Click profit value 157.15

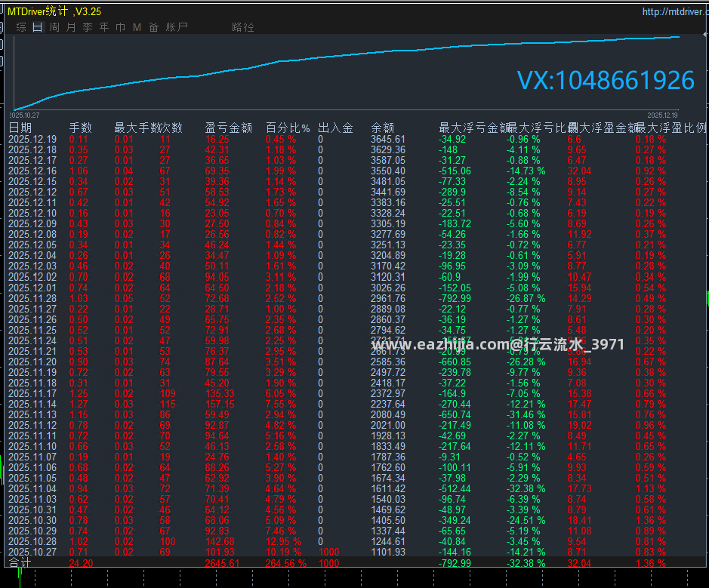click(220, 404)
